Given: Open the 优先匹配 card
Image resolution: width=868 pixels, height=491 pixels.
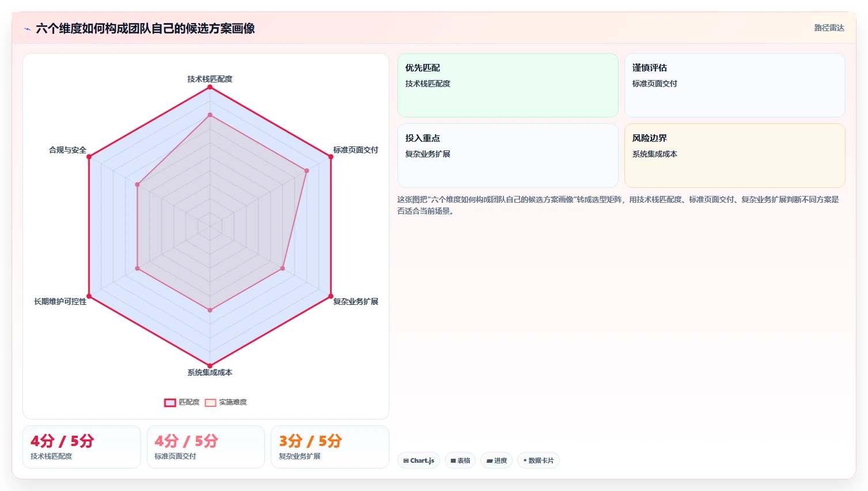Looking at the screenshot, I should [508, 85].
